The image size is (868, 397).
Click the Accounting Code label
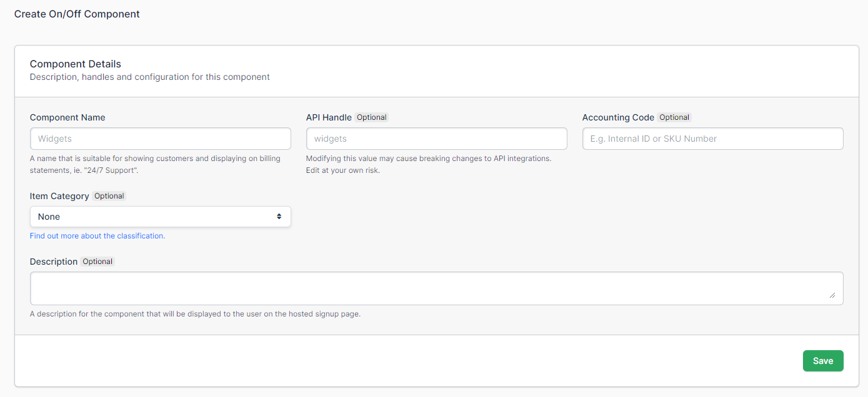618,117
